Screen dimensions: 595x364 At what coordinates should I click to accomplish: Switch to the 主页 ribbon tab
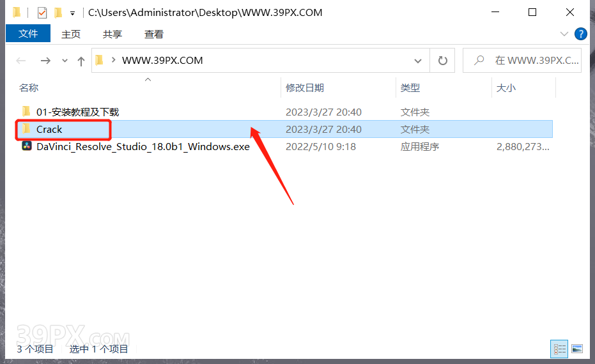coord(71,34)
